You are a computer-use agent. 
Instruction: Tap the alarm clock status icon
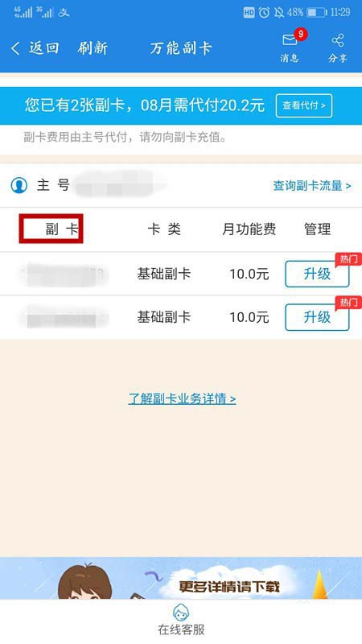tap(265, 12)
